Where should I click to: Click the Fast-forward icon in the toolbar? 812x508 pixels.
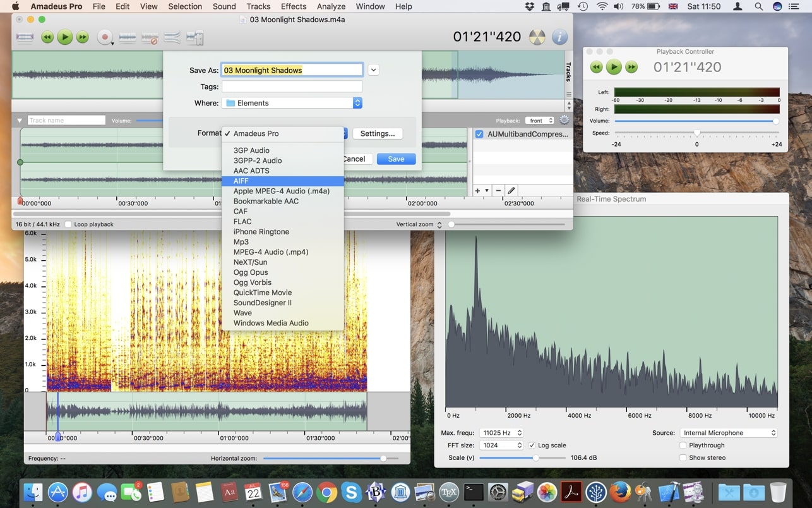click(x=83, y=37)
